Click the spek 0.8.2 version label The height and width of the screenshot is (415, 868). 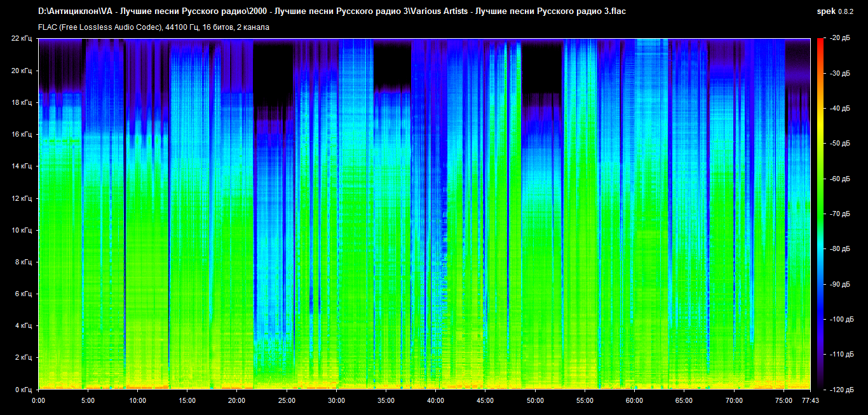point(836,11)
